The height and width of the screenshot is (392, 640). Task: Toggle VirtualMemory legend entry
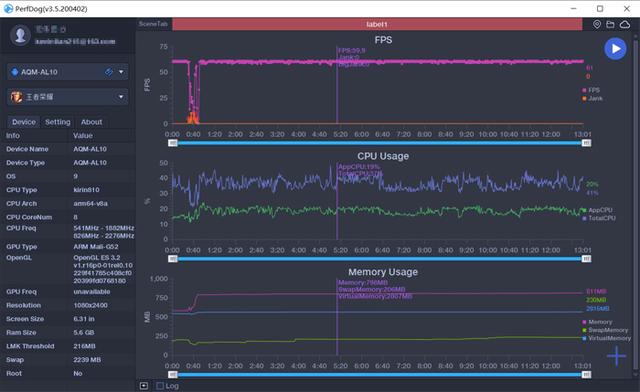(607, 338)
